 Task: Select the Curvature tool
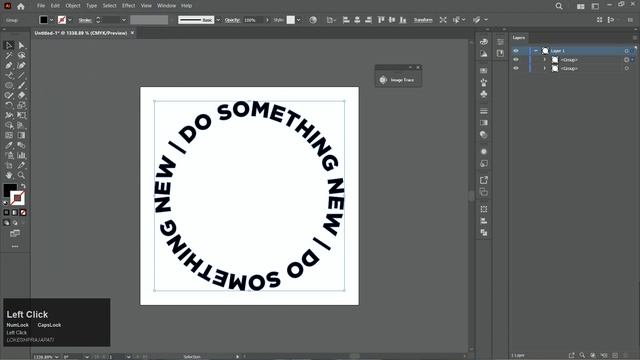(21, 65)
